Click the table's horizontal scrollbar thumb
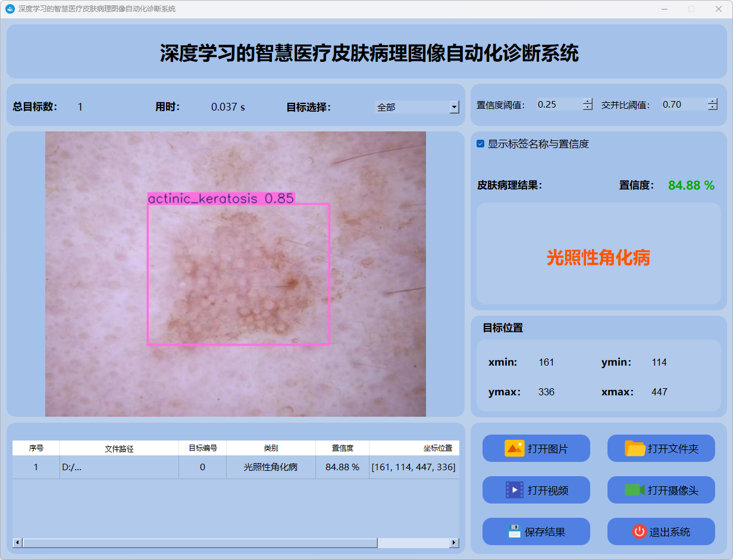Viewport: 733px width, 560px height. [199, 543]
